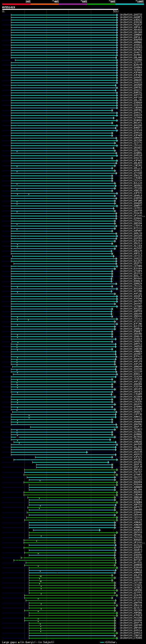Select label UniRef100_Q41372

tap(131, 477)
